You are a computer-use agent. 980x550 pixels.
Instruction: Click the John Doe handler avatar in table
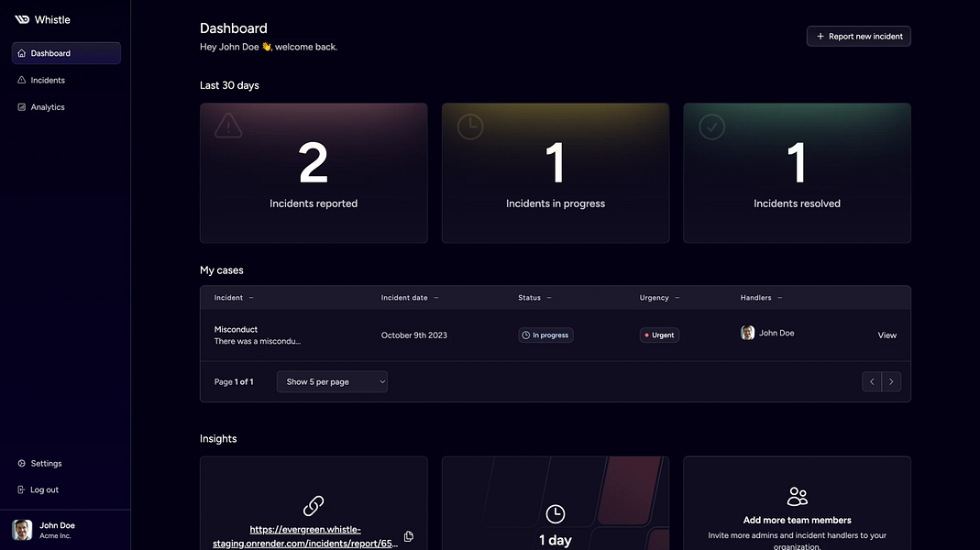click(x=747, y=333)
